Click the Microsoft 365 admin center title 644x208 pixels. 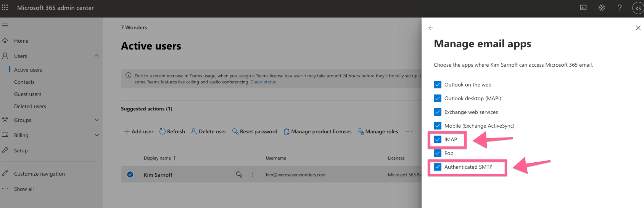tap(55, 8)
